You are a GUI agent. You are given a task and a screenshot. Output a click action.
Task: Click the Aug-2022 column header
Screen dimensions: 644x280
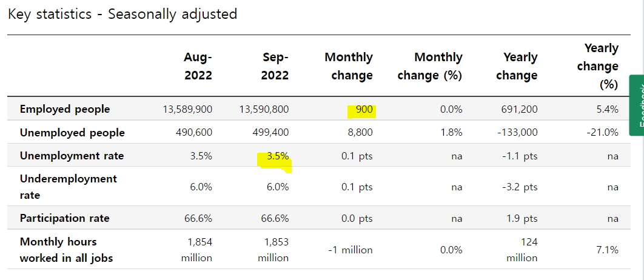(198, 66)
